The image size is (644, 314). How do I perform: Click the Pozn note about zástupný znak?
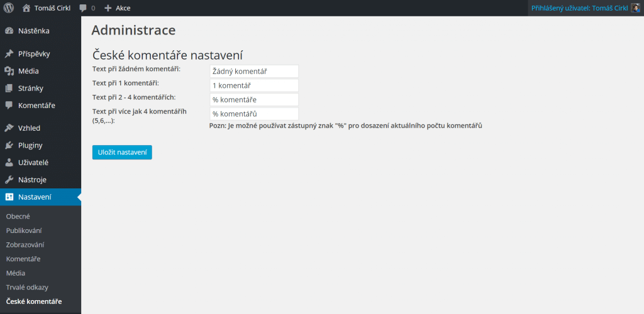pyautogui.click(x=345, y=126)
